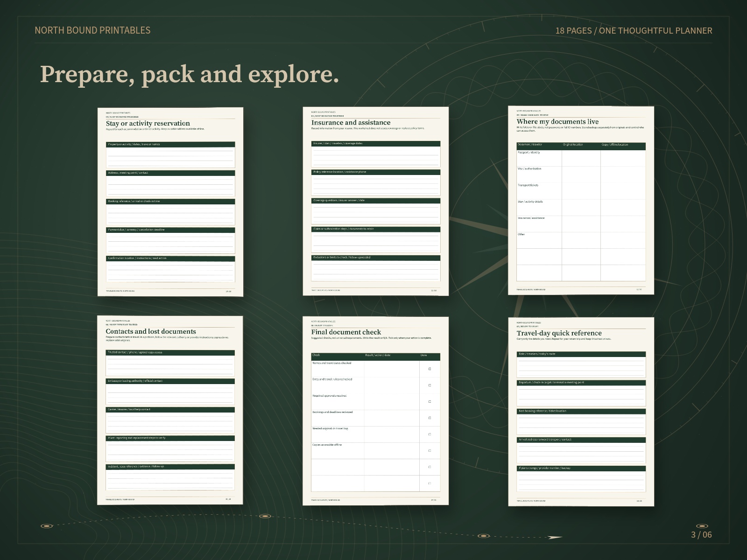Image resolution: width=747 pixels, height=560 pixels.
Task: Click the Original location column header
Action: click(573, 145)
